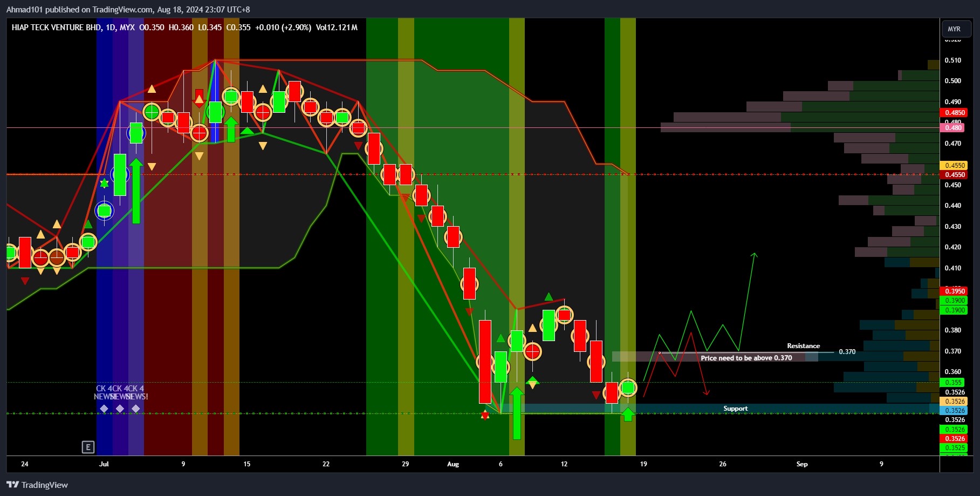
Task: Click the Ahmad101 published caption text
Action: pyautogui.click(x=128, y=9)
